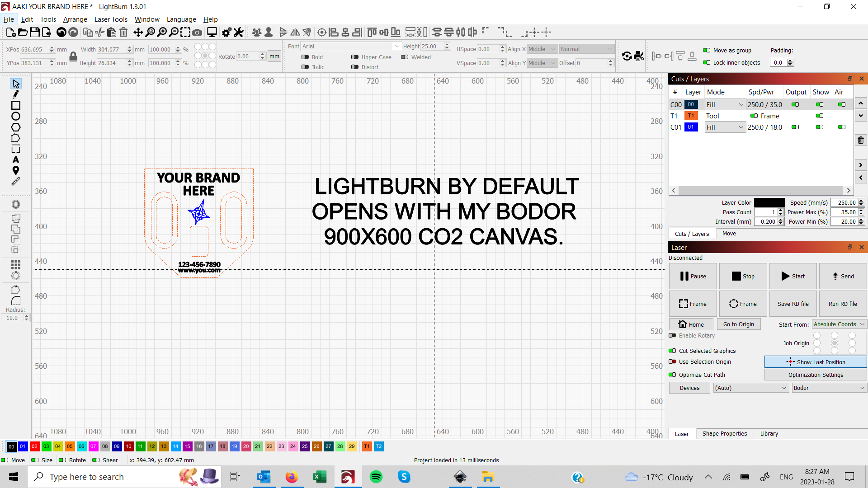Open the Arrange menu

click(75, 19)
